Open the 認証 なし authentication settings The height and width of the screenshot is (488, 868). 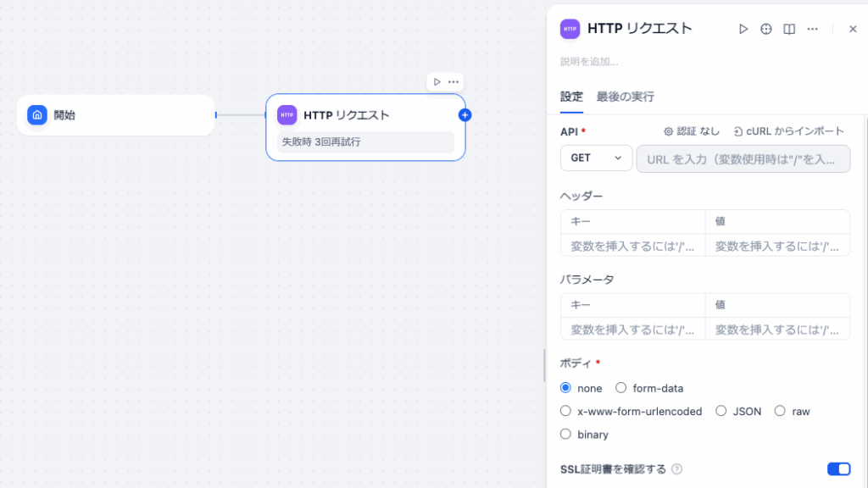tap(691, 131)
